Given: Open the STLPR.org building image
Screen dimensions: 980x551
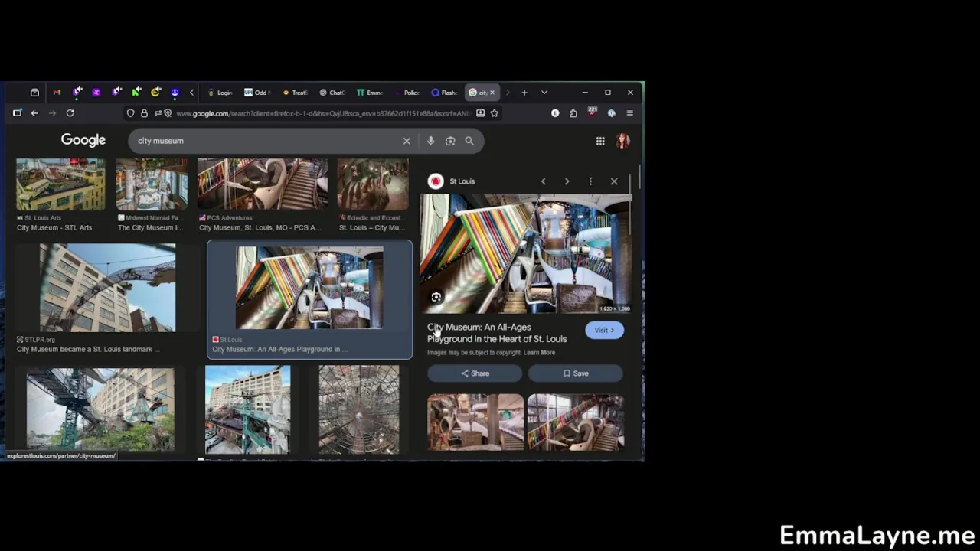Looking at the screenshot, I should [x=107, y=288].
